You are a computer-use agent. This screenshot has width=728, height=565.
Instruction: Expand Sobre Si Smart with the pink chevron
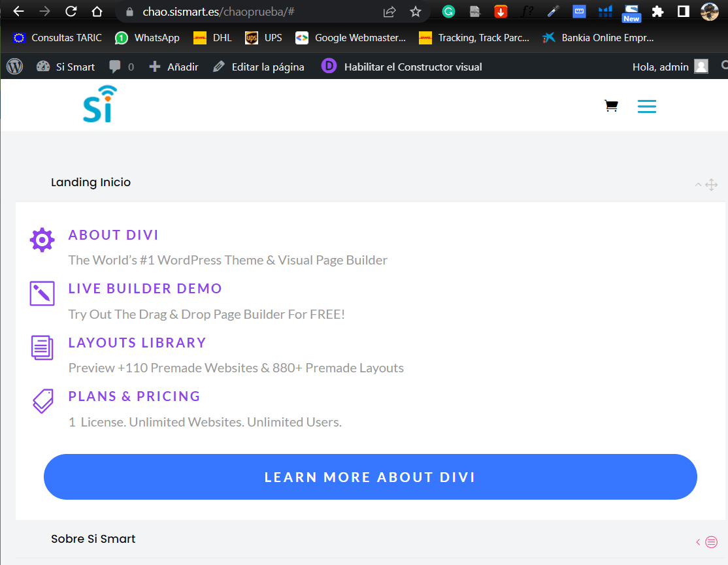[698, 541]
